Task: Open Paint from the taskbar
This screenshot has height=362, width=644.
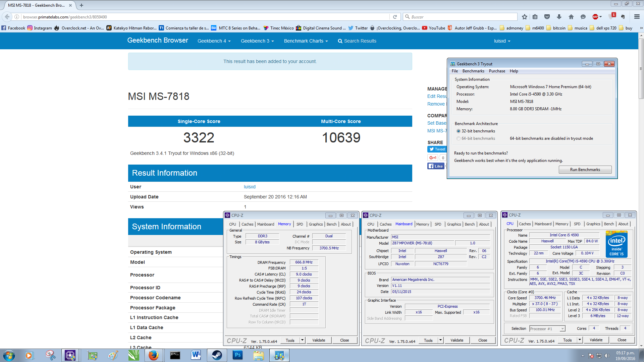Action: point(113,355)
